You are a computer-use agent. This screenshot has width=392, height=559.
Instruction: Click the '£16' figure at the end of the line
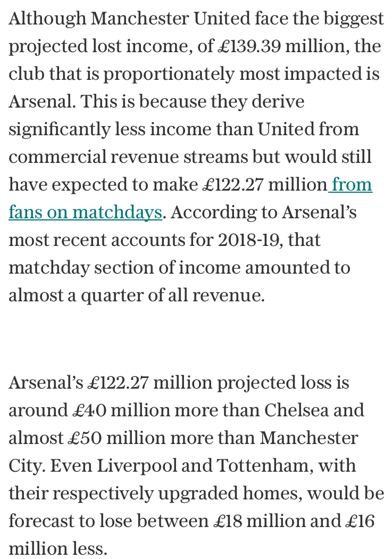[x=360, y=521]
